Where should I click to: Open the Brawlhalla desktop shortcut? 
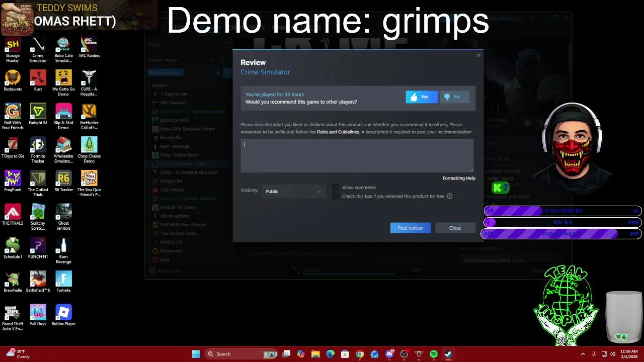point(13,283)
